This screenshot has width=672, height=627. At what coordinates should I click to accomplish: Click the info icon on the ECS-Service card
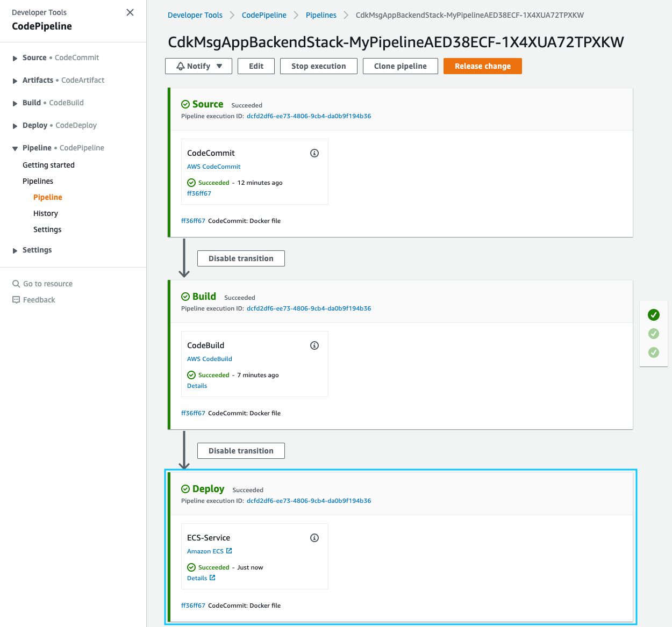314,537
